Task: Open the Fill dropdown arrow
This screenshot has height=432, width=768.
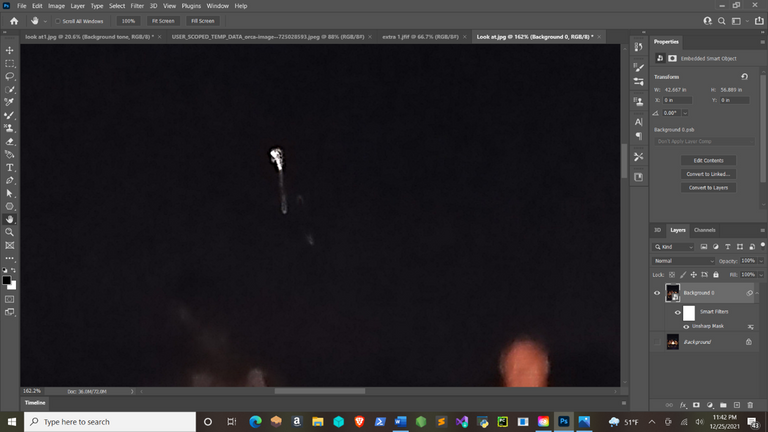Action: click(x=761, y=275)
